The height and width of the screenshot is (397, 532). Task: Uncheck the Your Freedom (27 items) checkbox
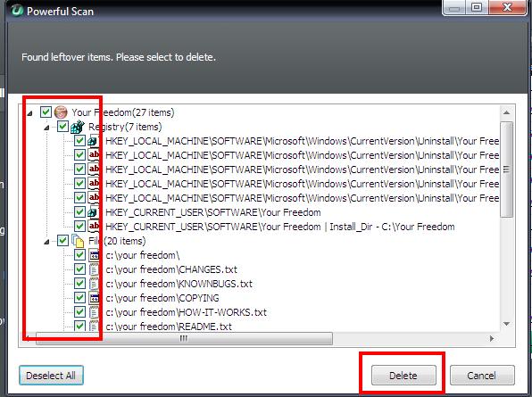point(46,112)
